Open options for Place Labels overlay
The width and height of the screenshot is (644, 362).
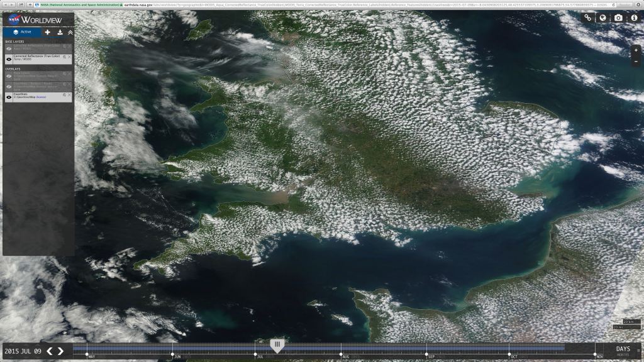[65, 74]
